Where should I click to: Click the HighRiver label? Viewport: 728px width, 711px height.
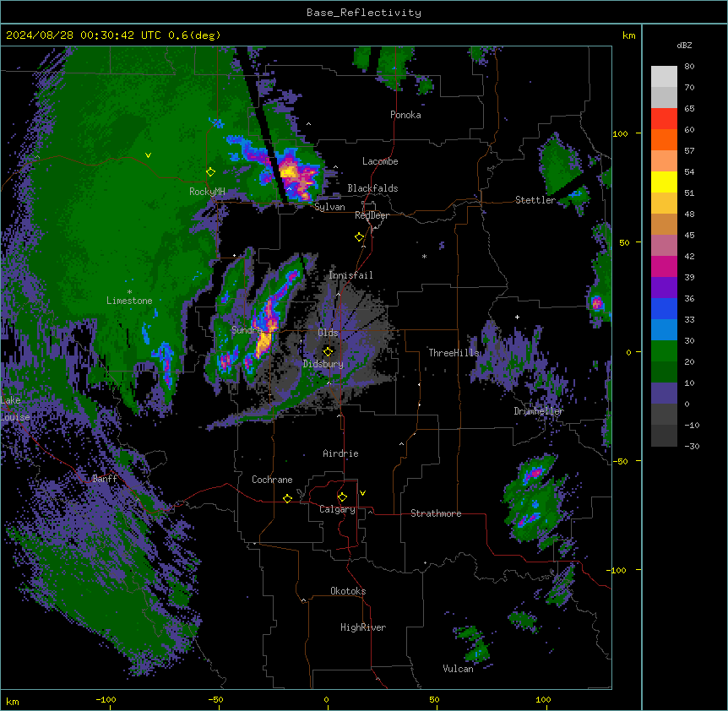(x=362, y=627)
